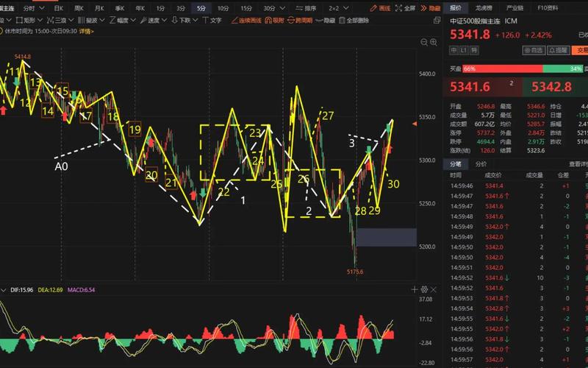Add 中证500 to 自选 watchlist
The image size is (588, 368).
[535, 50]
